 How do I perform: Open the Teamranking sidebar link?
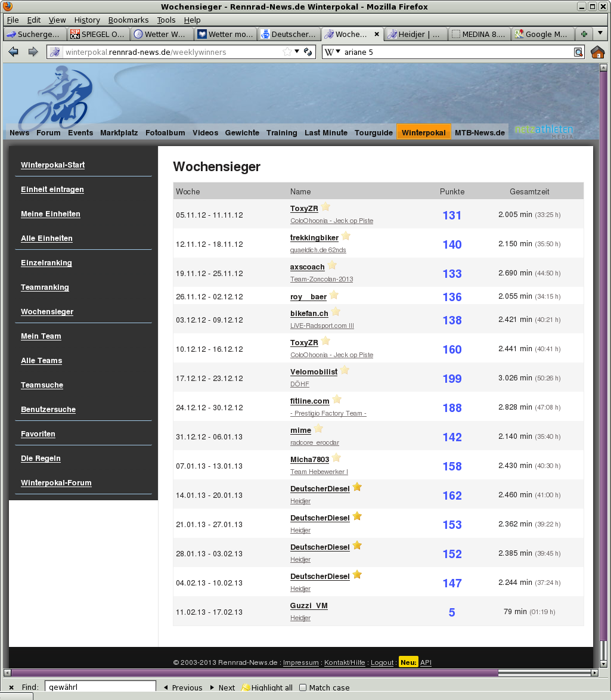tap(45, 287)
